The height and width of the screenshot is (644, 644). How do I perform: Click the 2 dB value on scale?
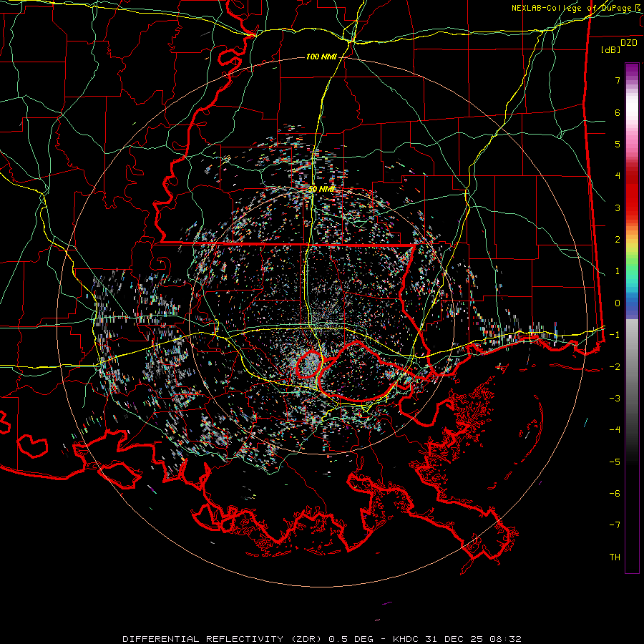(x=618, y=240)
